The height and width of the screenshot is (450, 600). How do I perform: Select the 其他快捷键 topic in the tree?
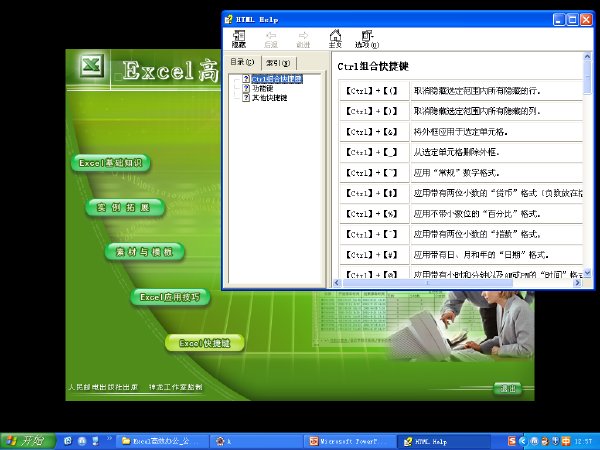tap(269, 98)
